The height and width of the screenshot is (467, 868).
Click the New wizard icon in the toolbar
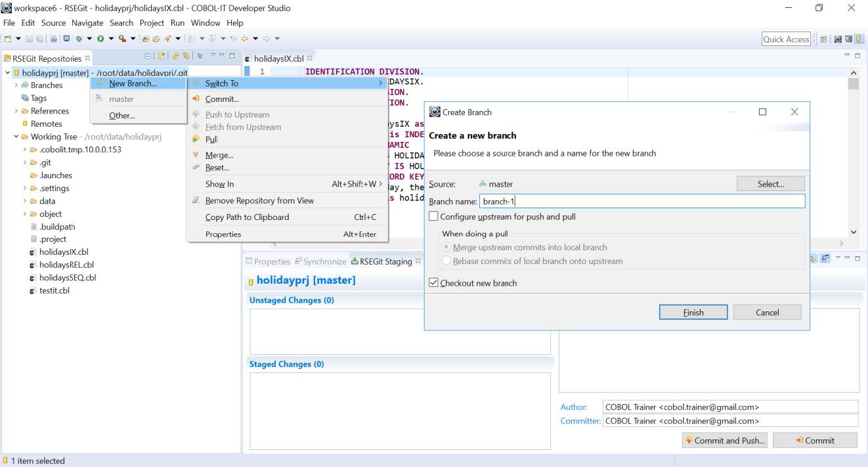8,38
